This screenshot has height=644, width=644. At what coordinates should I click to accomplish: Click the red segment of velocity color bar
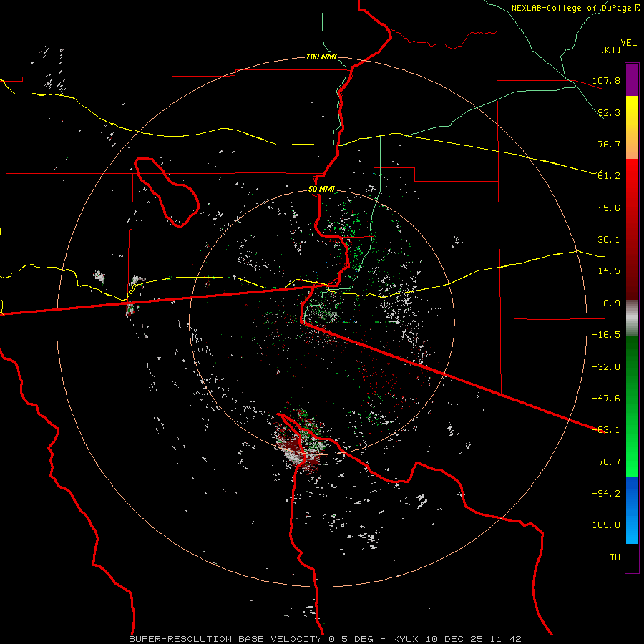pos(632,229)
